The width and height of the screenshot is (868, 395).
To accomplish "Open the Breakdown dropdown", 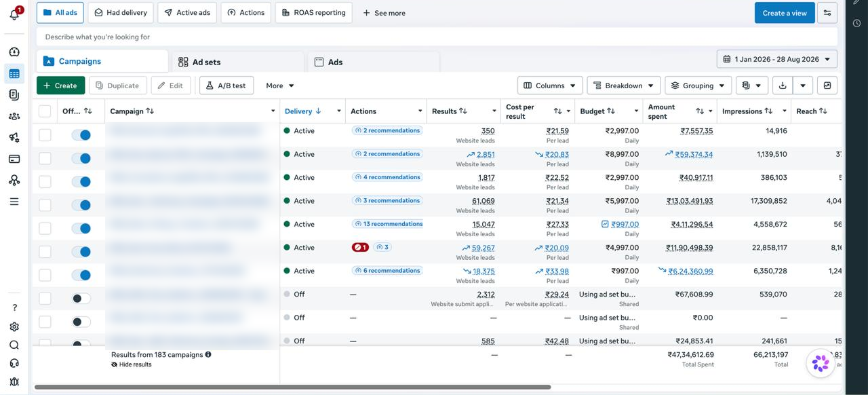I will click(624, 86).
